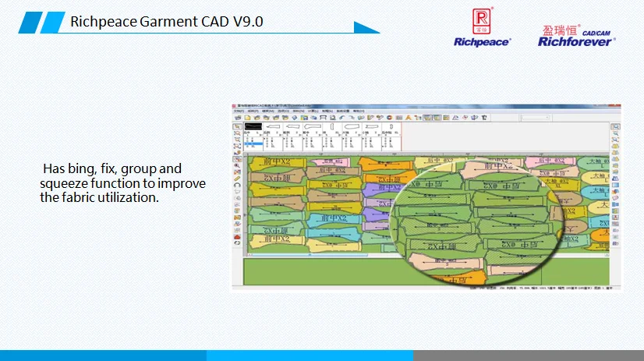
Task: Click the yellow ruler measure tool icon
Action: point(237,179)
